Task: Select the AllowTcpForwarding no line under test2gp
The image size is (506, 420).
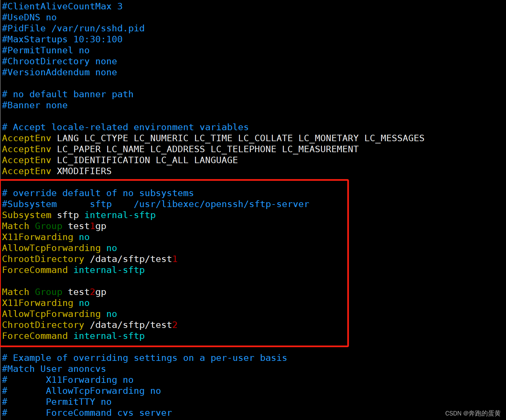Action: pos(59,314)
